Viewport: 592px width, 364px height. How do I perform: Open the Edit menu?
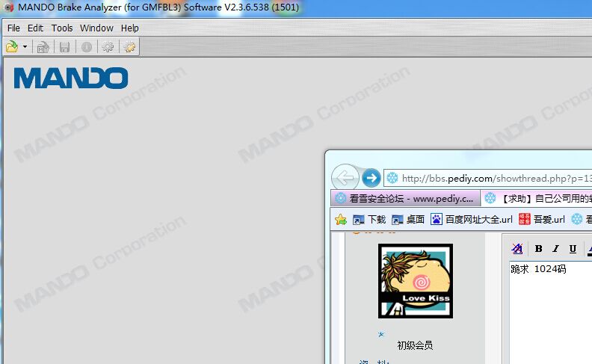[x=35, y=28]
